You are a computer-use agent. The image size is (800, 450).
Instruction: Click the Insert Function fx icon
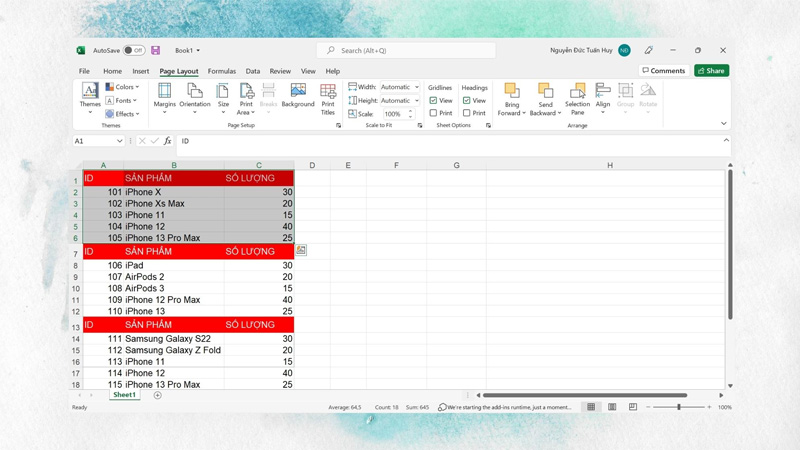167,141
